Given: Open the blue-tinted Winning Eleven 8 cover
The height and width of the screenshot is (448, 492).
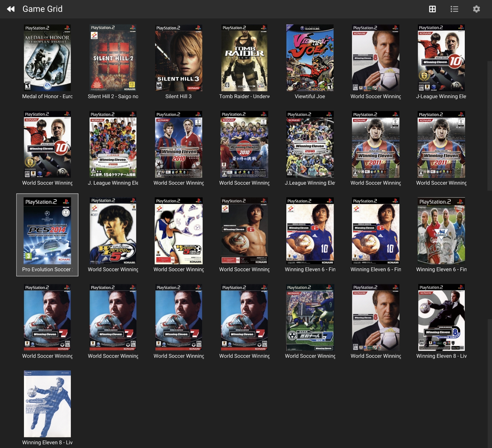Looking at the screenshot, I should click(47, 404).
